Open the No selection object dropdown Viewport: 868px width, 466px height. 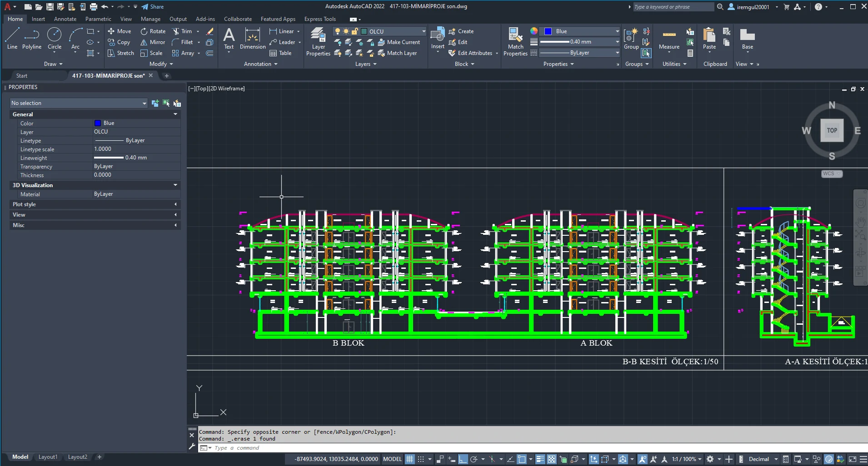point(79,103)
